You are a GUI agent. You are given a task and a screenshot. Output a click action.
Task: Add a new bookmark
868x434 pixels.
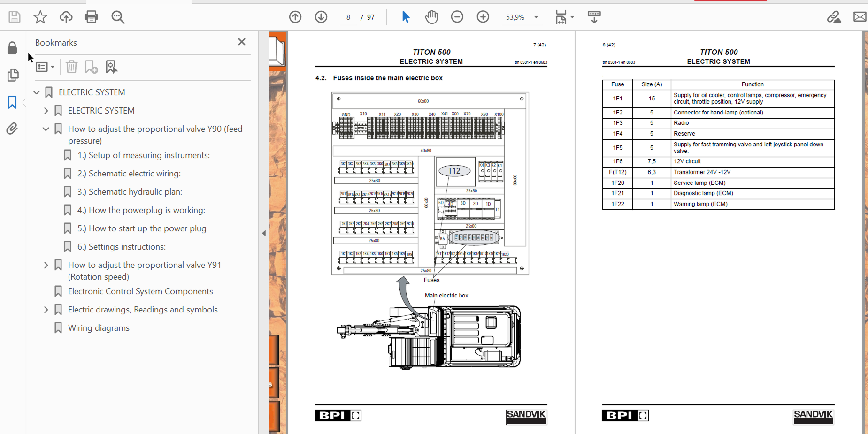tap(91, 67)
